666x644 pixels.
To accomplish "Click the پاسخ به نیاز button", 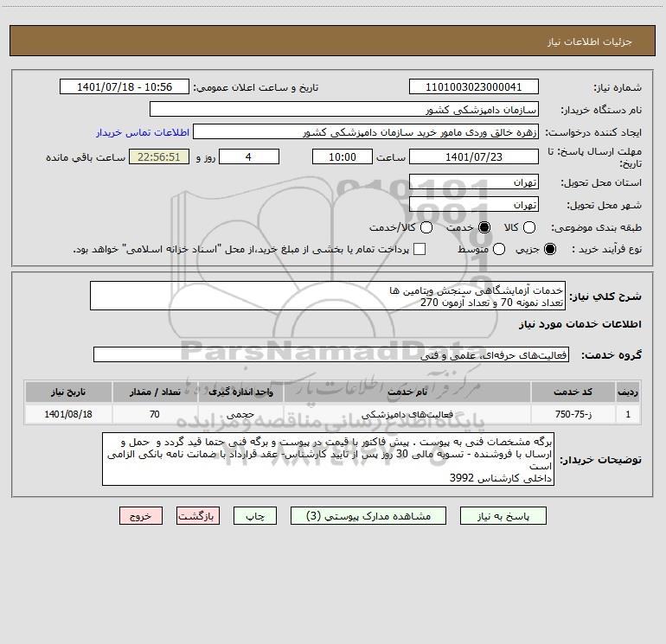I will pyautogui.click(x=503, y=516).
